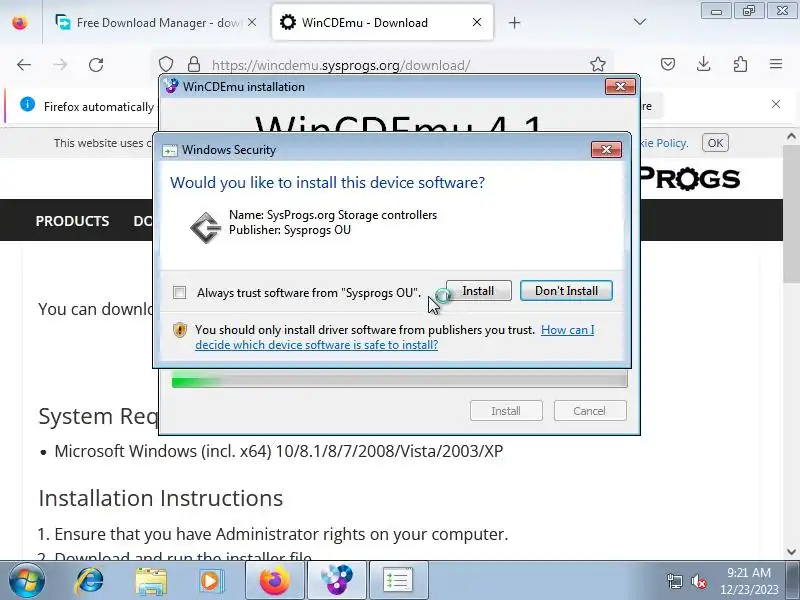The width and height of the screenshot is (800, 600).
Task: Open Windows Media Player from the taskbar
Action: [210, 580]
